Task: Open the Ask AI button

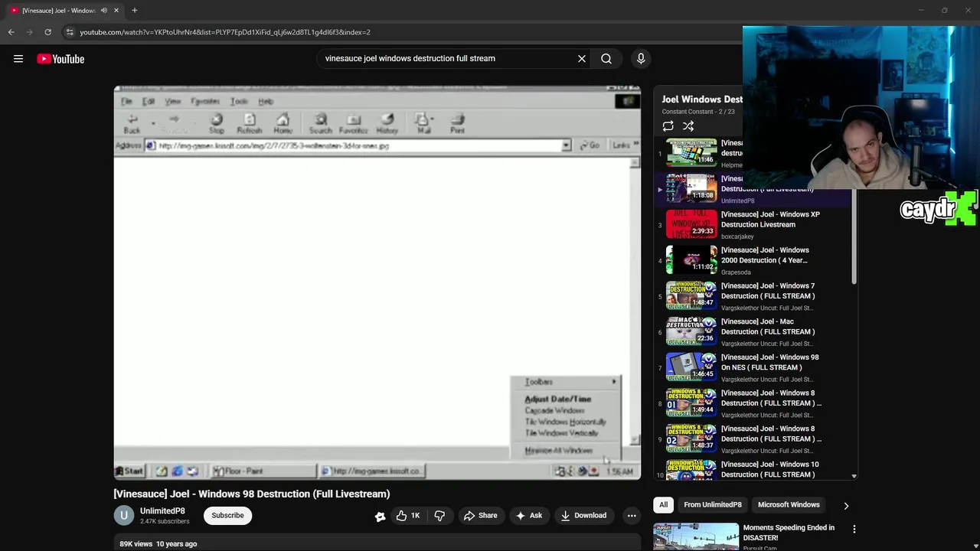Action: (x=529, y=516)
